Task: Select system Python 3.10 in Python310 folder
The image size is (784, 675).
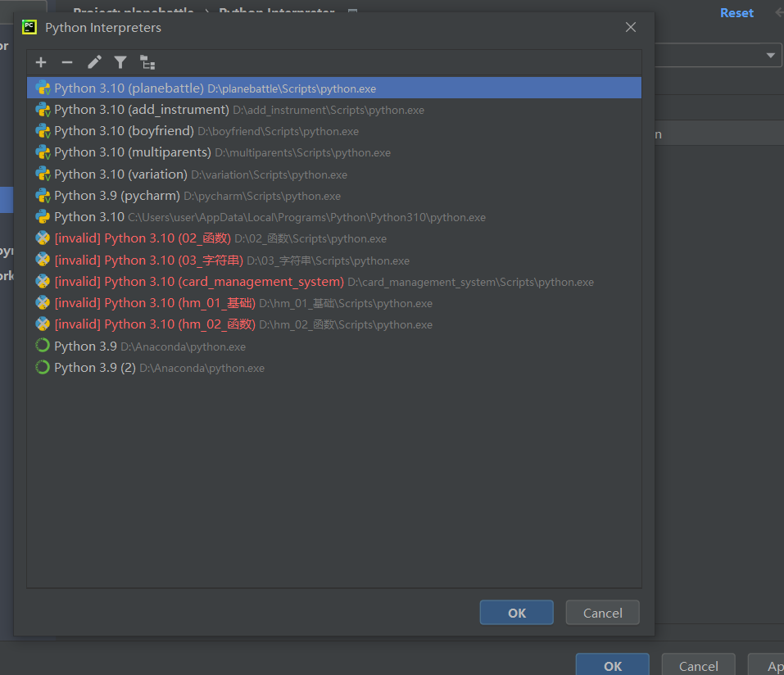Action: (x=334, y=217)
